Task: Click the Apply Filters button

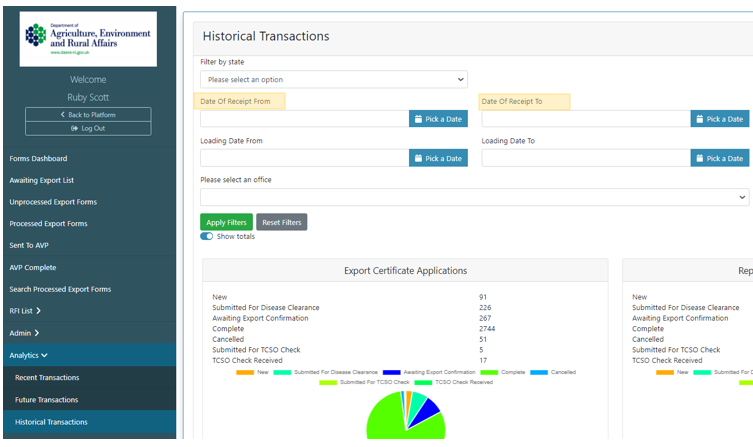Action: click(x=226, y=222)
